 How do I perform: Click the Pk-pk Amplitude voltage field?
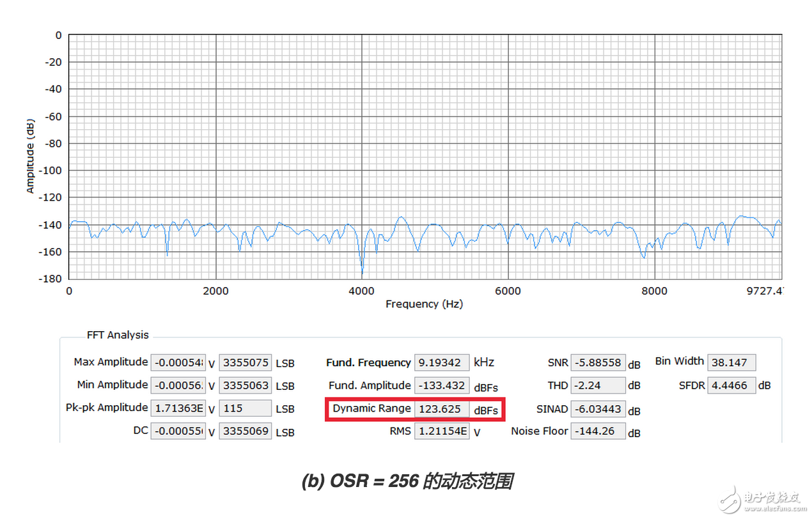[x=178, y=408]
